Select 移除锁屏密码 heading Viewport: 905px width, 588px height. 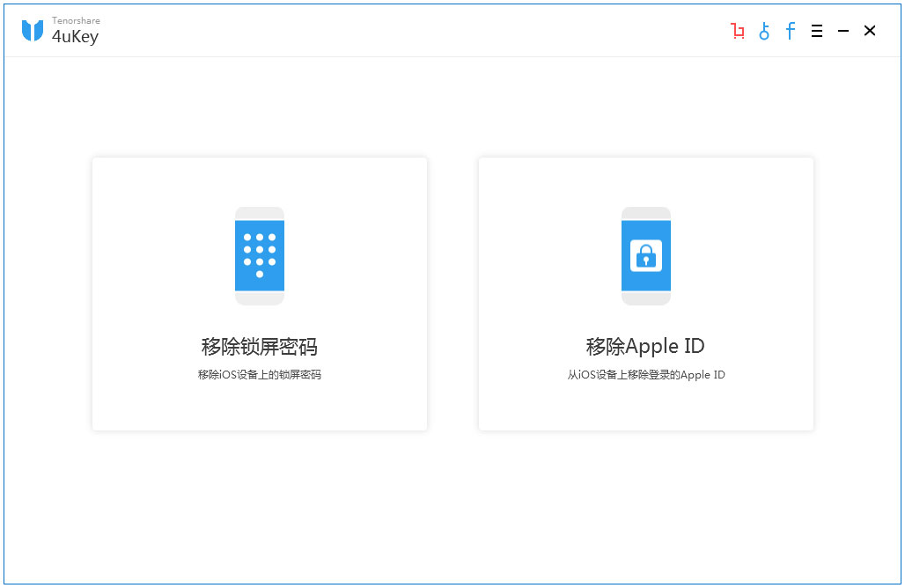pos(260,346)
